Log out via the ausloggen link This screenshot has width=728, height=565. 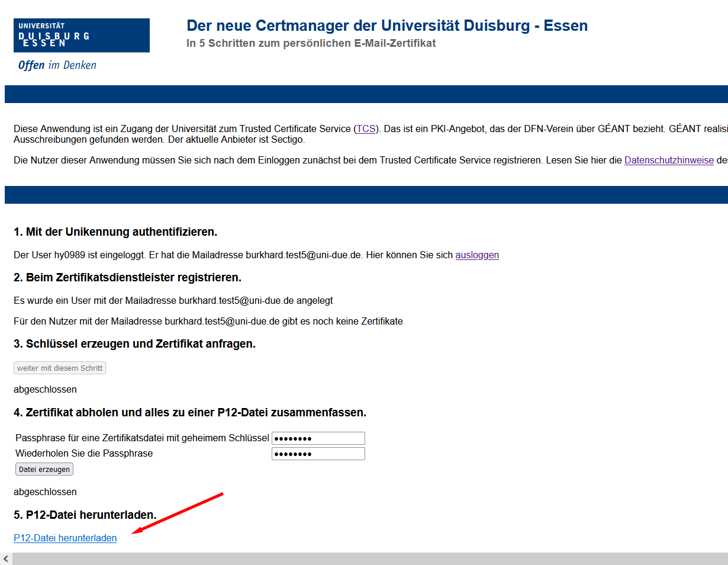point(477,255)
